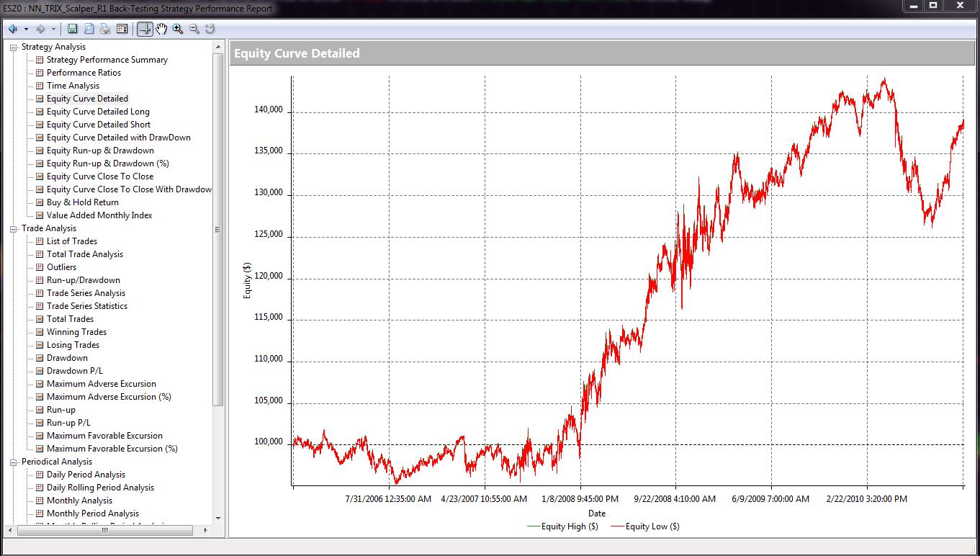
Task: Collapse the Periodical Analysis group
Action: [14, 462]
